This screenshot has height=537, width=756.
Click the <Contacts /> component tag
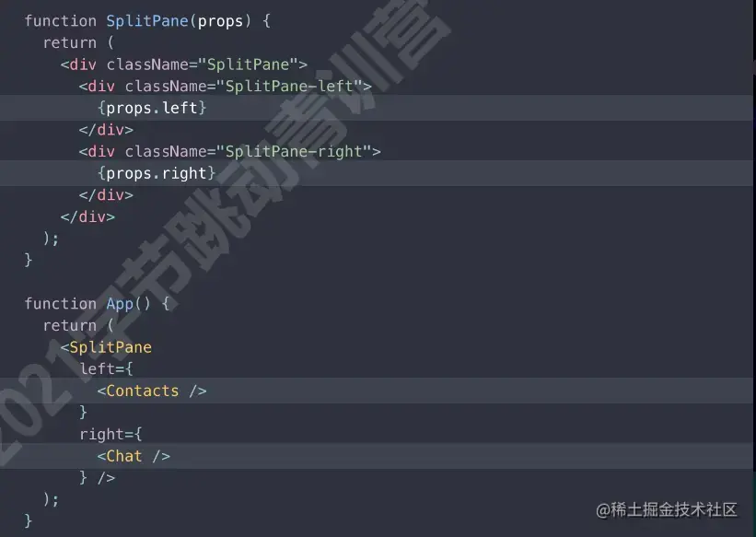click(152, 391)
